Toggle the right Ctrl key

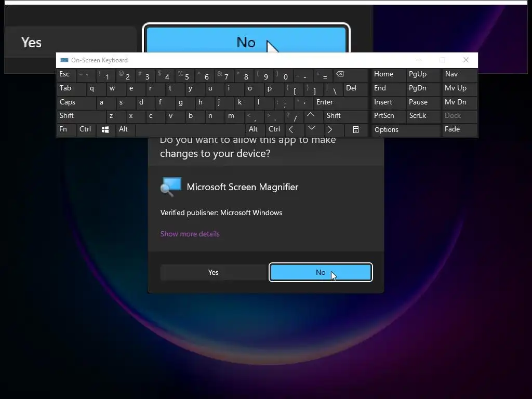click(274, 129)
